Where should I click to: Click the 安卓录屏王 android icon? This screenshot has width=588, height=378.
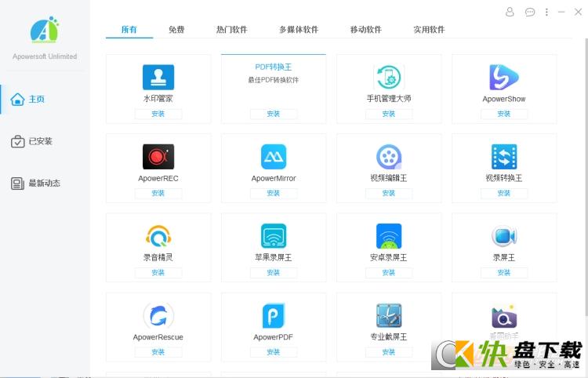[x=389, y=236]
